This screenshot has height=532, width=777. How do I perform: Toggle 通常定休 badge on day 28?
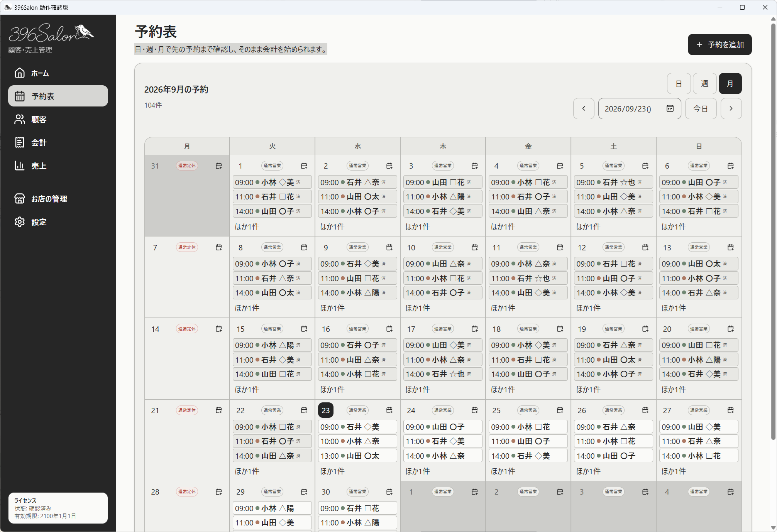(x=187, y=492)
